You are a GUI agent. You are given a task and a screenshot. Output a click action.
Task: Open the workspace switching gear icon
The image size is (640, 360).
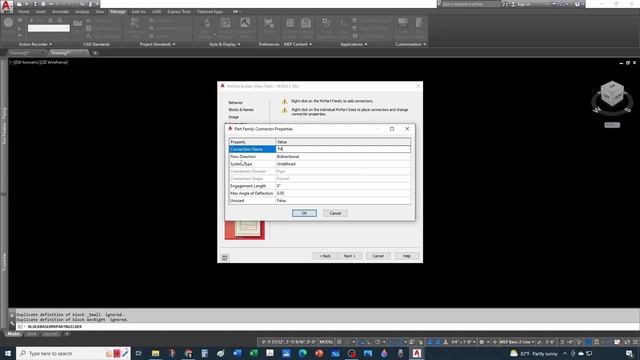(x=483, y=342)
